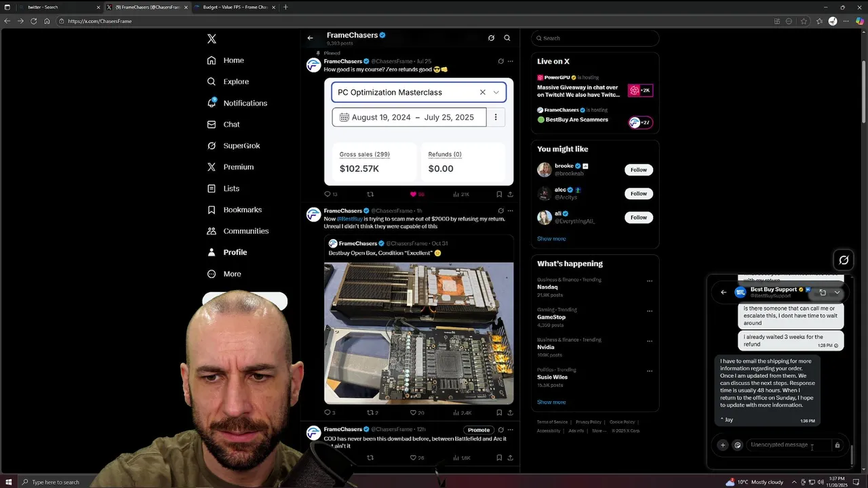The height and width of the screenshot is (488, 868).
Task: Repost the BestBuy scam post
Action: click(372, 412)
